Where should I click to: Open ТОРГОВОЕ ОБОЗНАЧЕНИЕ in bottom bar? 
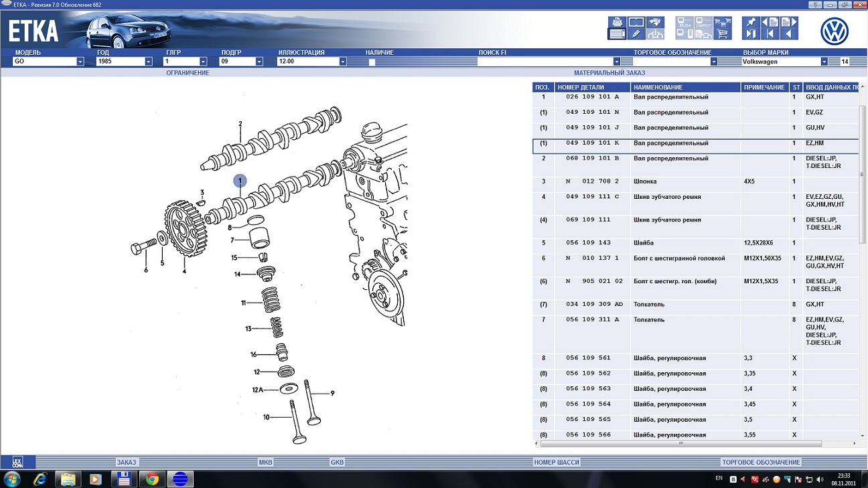tap(761, 463)
